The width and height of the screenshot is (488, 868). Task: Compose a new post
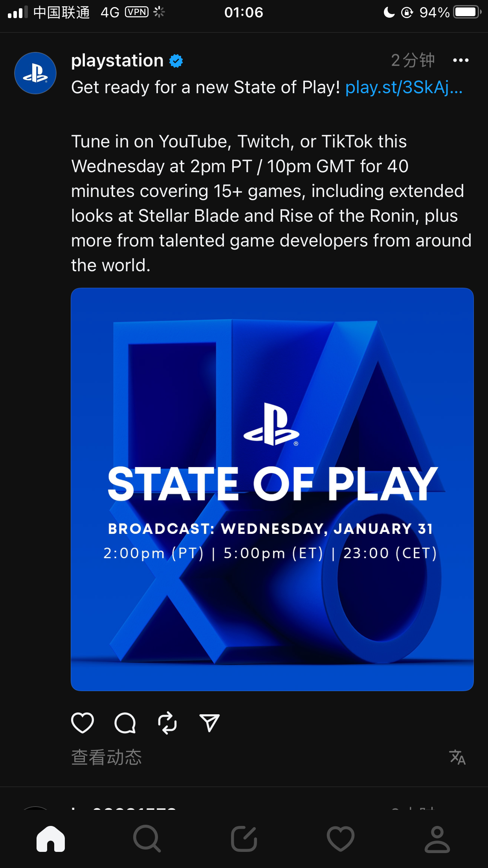click(244, 839)
